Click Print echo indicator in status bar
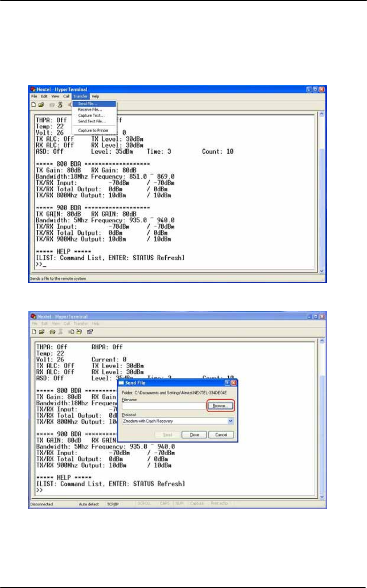Image resolution: width=367 pixels, height=588 pixels. point(220,504)
